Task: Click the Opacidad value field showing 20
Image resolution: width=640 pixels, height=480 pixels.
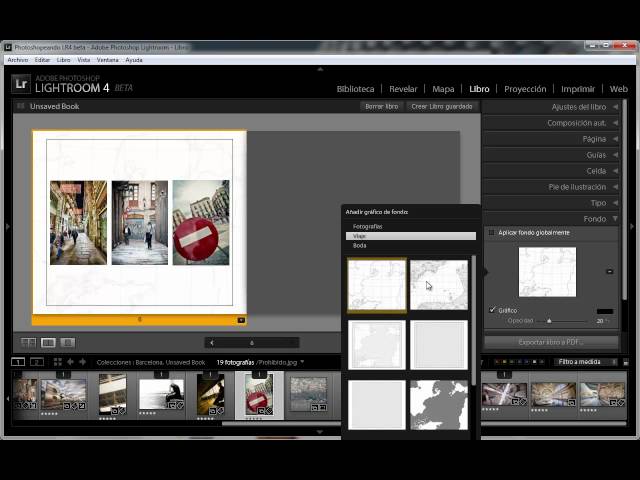Action: point(600,321)
